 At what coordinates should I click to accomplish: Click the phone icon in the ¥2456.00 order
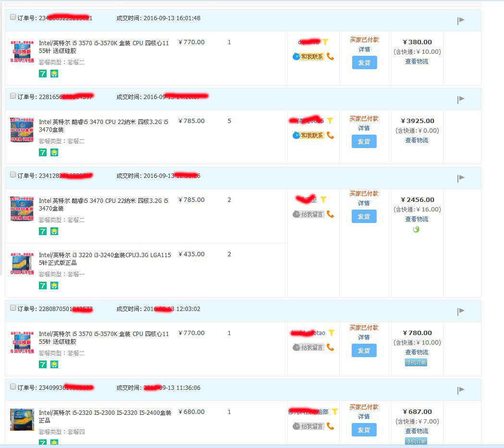coord(330,214)
